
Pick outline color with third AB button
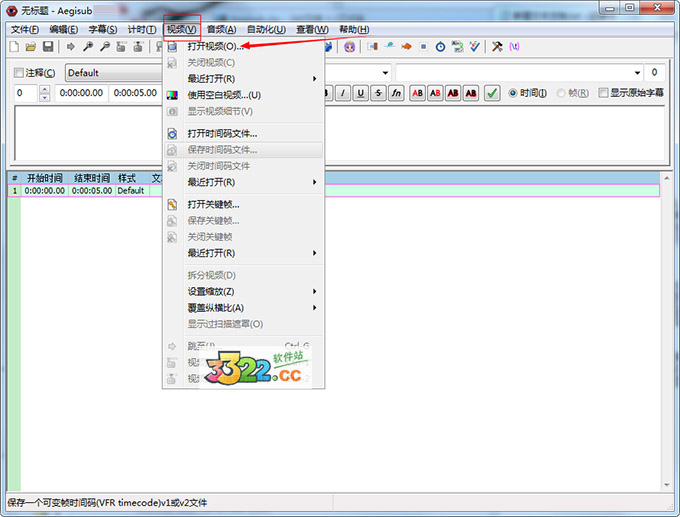coord(453,93)
